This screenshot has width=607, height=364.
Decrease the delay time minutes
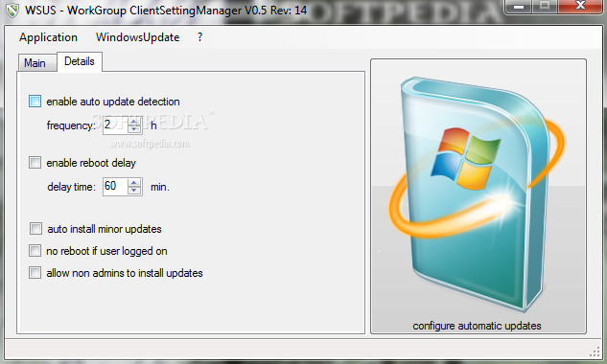pyautogui.click(x=134, y=191)
